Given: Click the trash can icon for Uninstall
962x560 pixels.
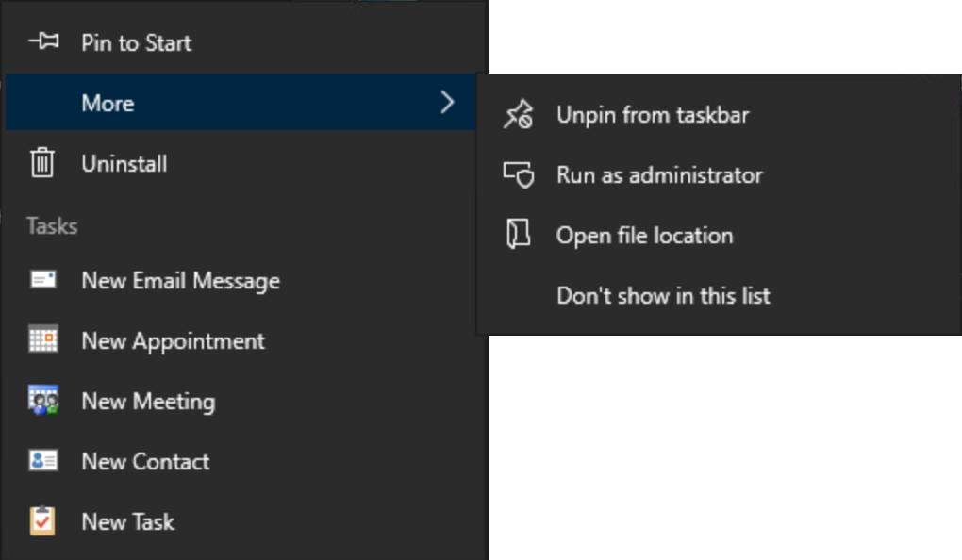Looking at the screenshot, I should [x=42, y=162].
